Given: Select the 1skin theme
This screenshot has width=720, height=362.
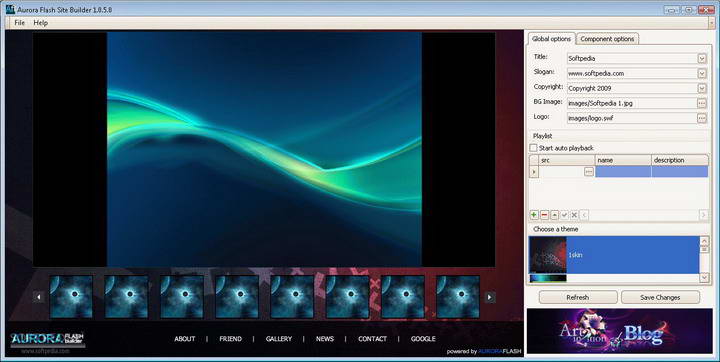Looking at the screenshot, I should click(x=614, y=255).
